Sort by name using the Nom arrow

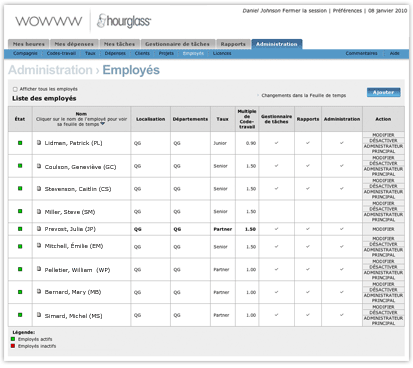coord(103,124)
